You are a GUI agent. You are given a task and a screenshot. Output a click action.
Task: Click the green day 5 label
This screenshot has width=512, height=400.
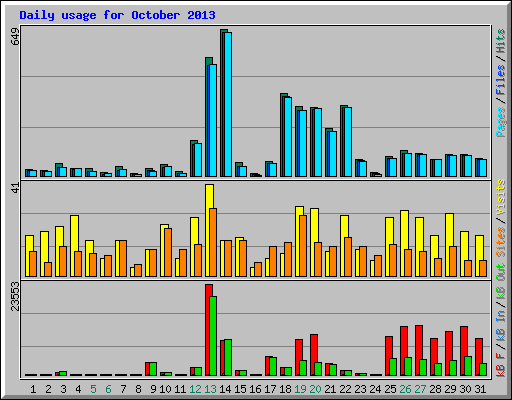(93, 389)
